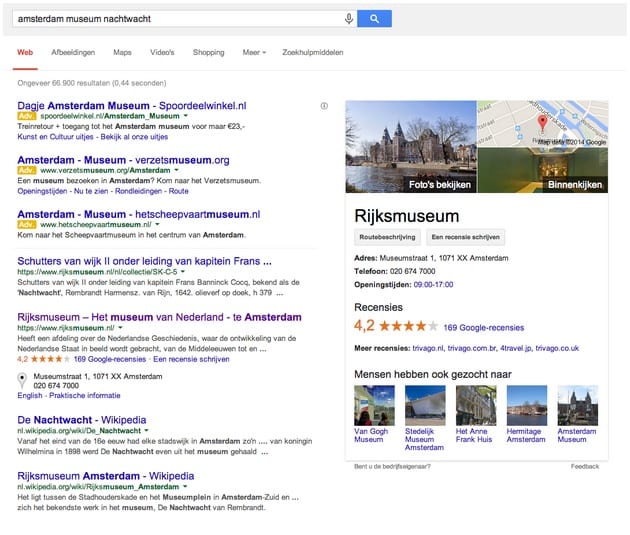The image size is (630, 535).
Task: Open Nu te zien sitelink
Action: (x=91, y=191)
